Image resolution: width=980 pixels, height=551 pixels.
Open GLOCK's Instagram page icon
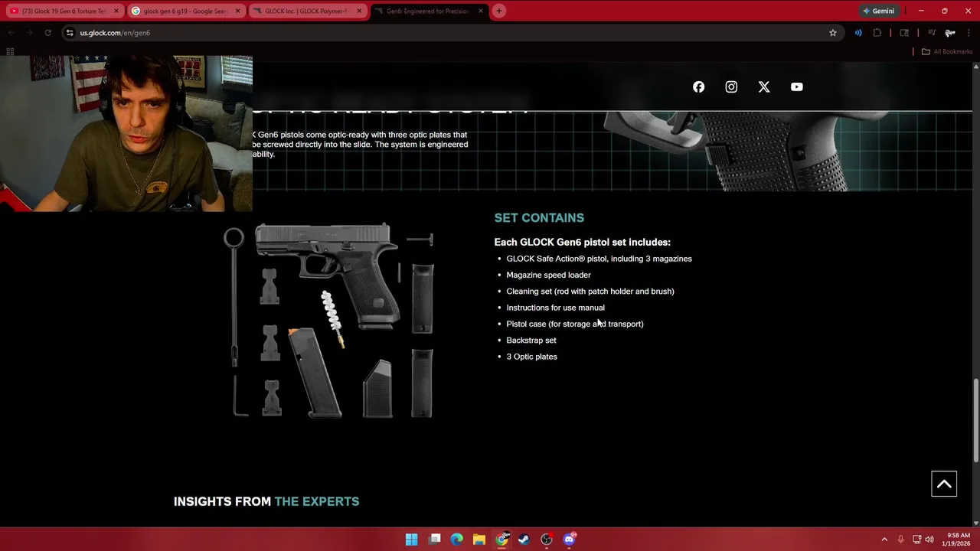(731, 87)
